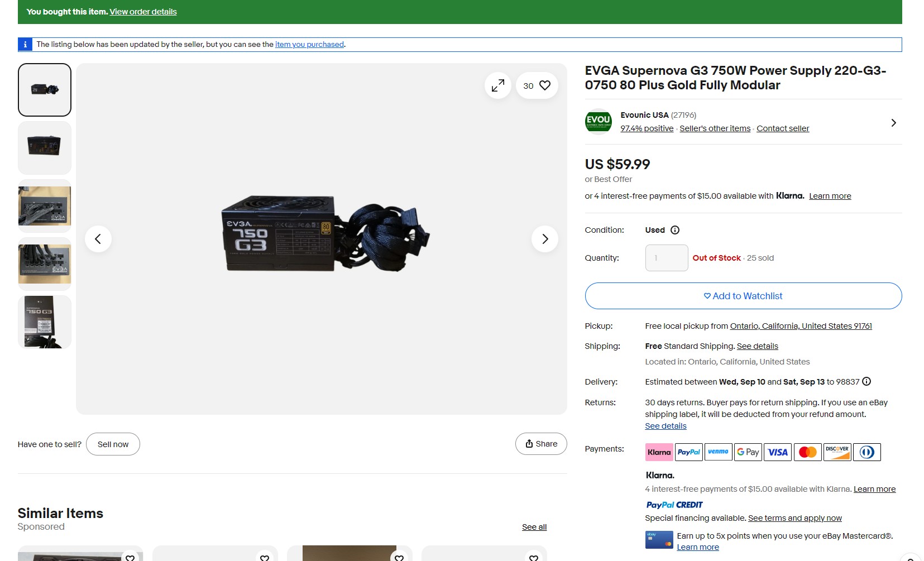Toggle the heart on the first similar item
The width and height of the screenshot is (924, 561).
[130, 558]
